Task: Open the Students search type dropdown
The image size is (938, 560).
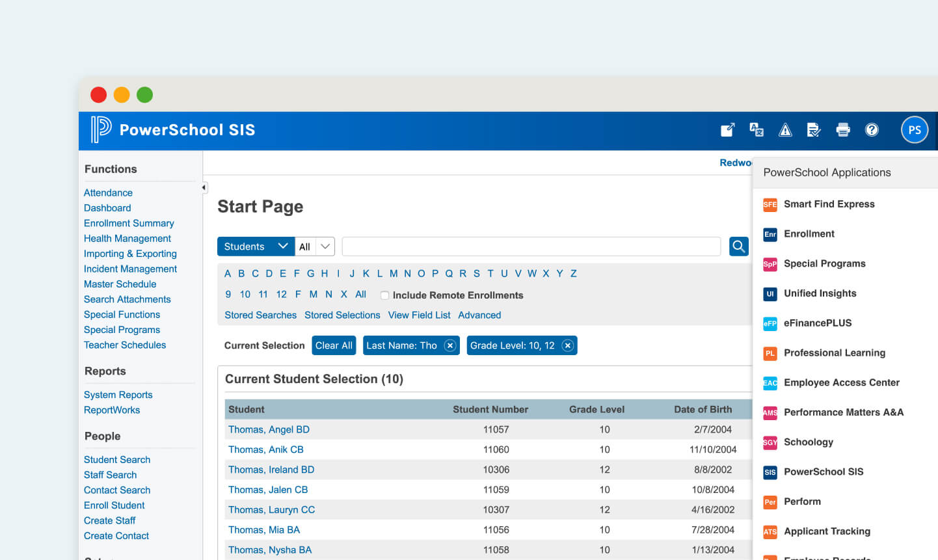Action: (256, 247)
